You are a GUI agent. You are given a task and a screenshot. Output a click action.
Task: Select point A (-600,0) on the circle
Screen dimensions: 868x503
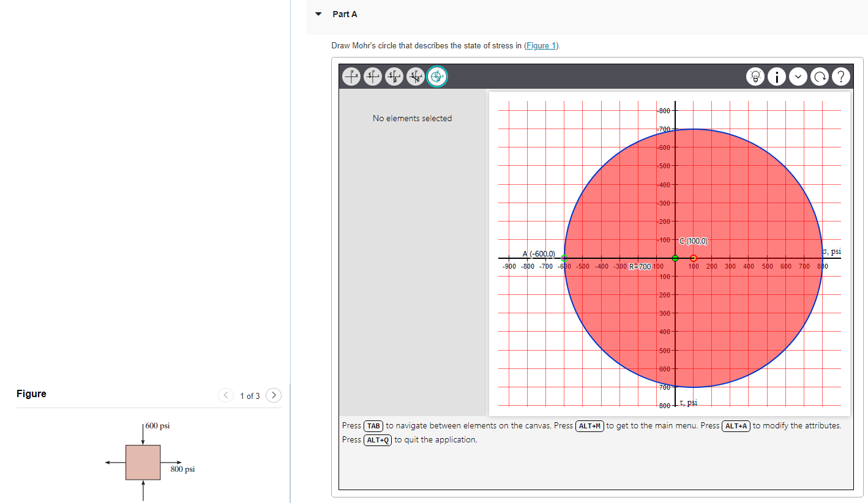pyautogui.click(x=564, y=258)
